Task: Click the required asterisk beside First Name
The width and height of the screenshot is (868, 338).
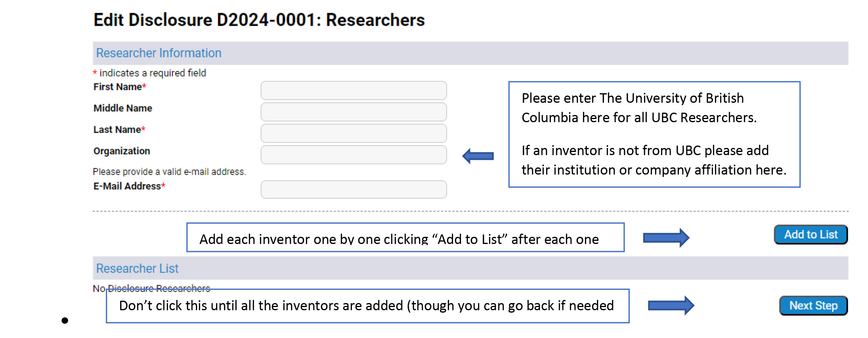Action: point(144,86)
